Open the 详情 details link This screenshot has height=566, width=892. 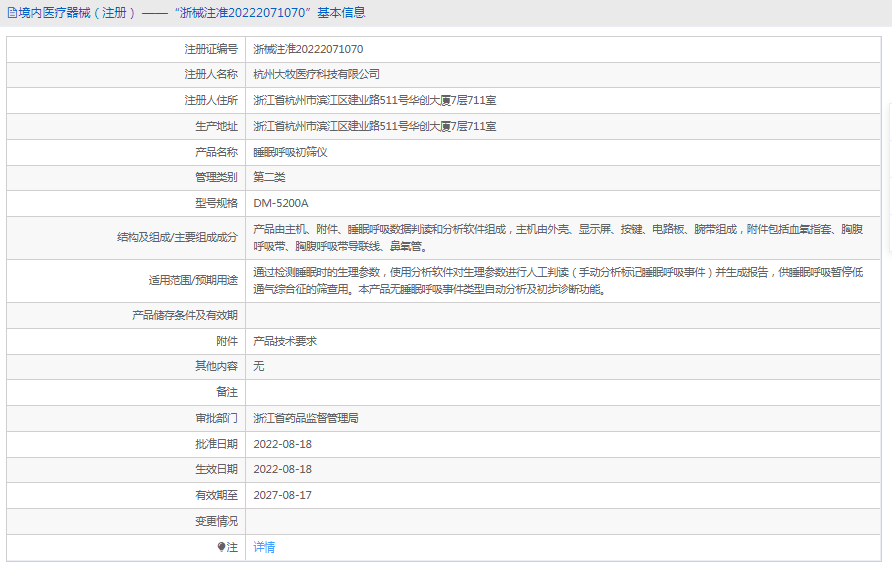[264, 547]
